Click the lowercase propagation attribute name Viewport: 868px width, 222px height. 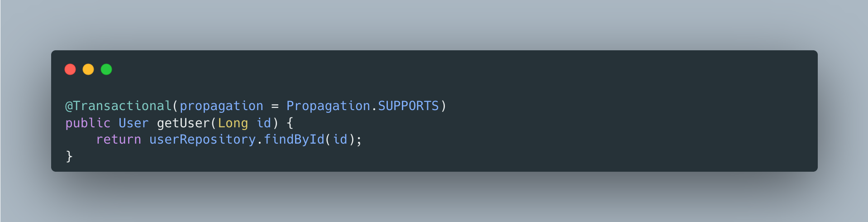tap(221, 106)
